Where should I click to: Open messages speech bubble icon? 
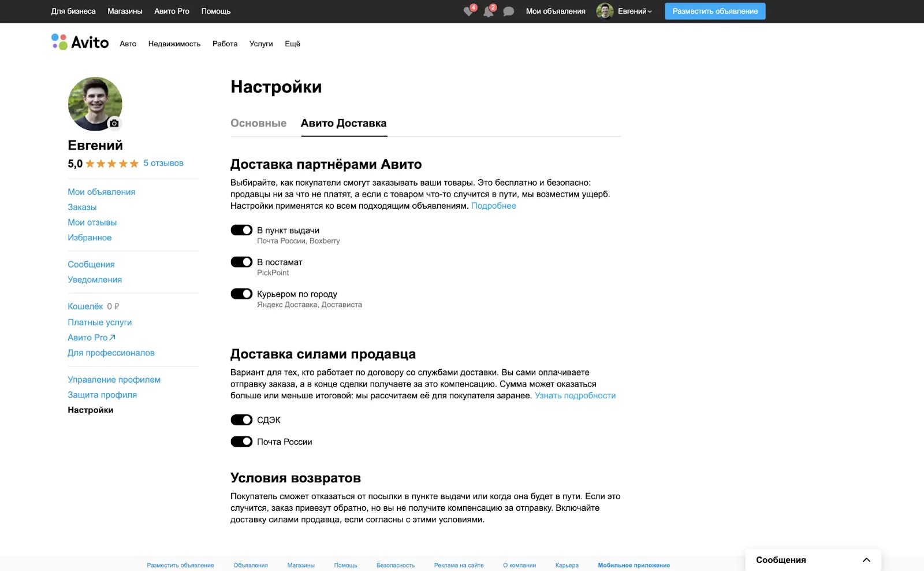coord(508,12)
